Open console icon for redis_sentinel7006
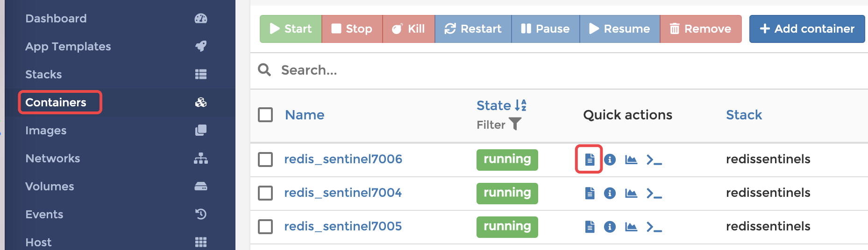Screen dimensions: 868x250 654,160
